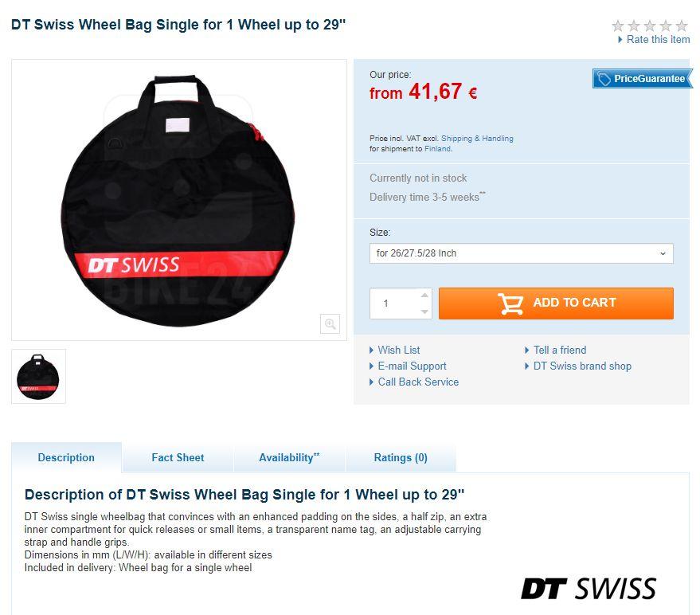Open the Availability tab
Screen dimensions: 700x615
point(289,457)
